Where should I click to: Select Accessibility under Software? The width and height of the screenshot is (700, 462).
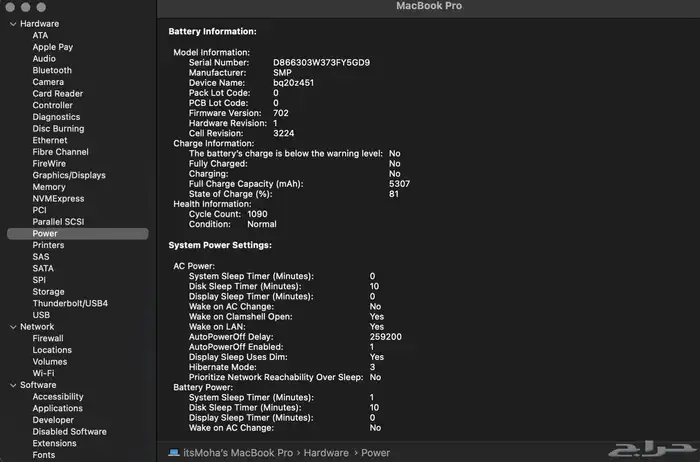tap(58, 396)
